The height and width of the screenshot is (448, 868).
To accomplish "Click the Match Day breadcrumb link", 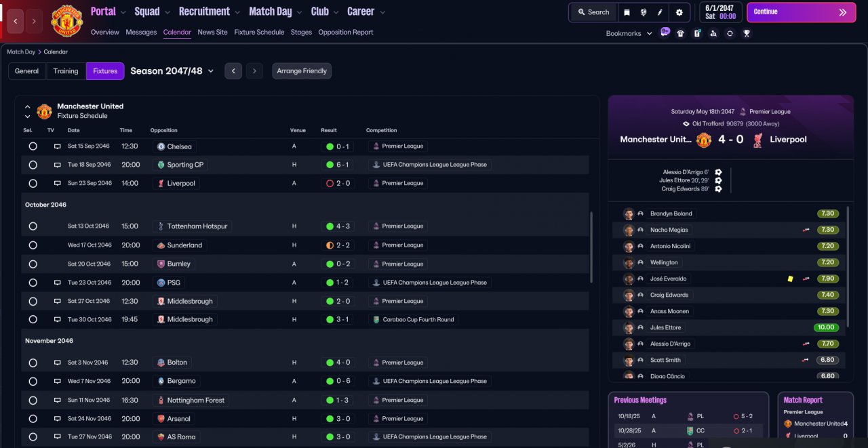I will (21, 52).
